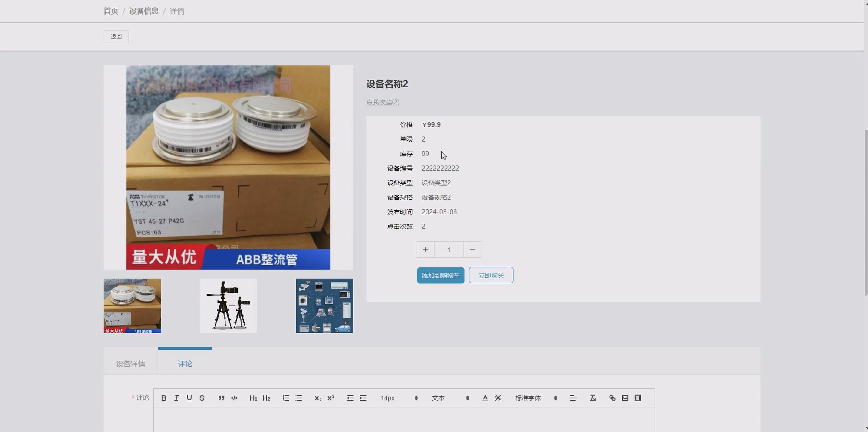
Task: Switch to the 设备详情 tab
Action: (x=131, y=364)
